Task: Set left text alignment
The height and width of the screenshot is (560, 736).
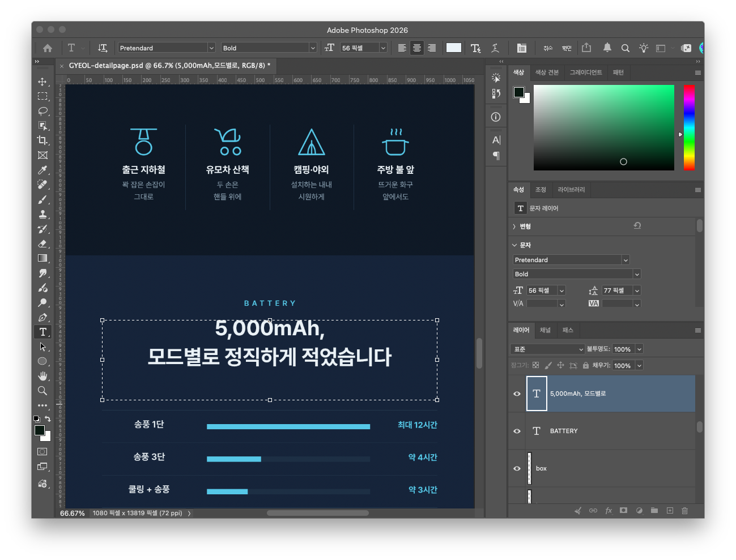Action: coord(402,48)
